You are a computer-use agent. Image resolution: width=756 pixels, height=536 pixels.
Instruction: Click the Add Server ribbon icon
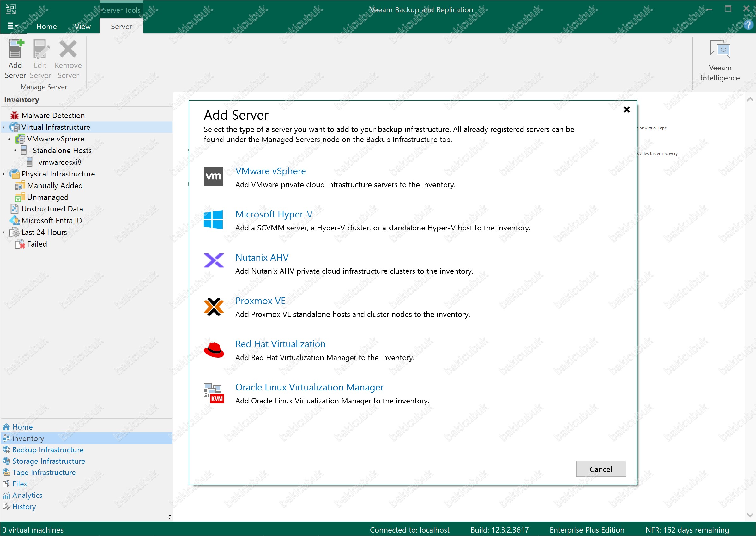(15, 49)
